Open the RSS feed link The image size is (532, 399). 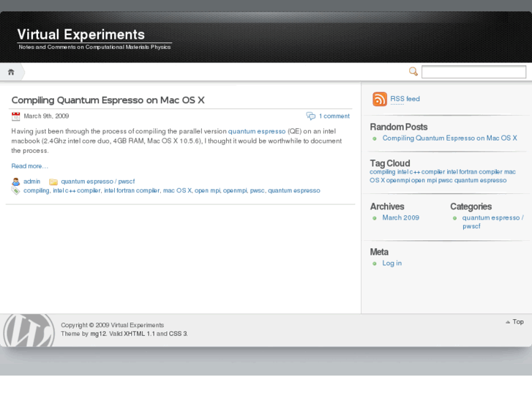tap(405, 99)
